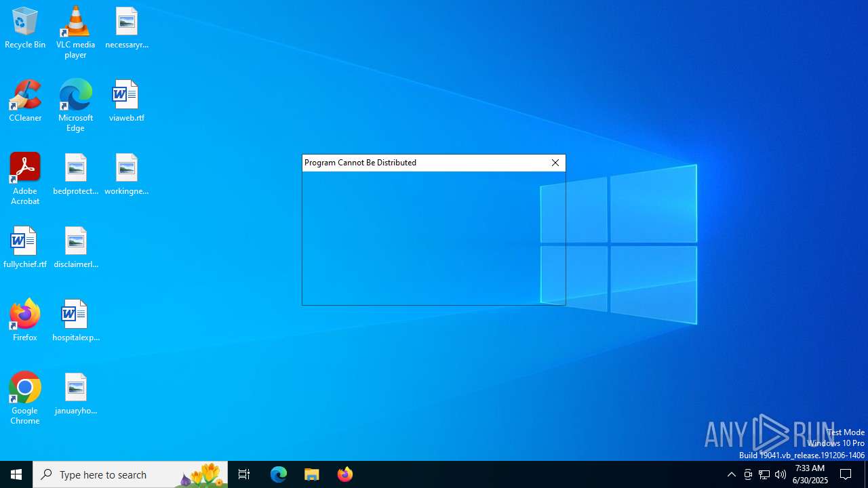Open File Explorer from the taskbar

click(x=312, y=474)
